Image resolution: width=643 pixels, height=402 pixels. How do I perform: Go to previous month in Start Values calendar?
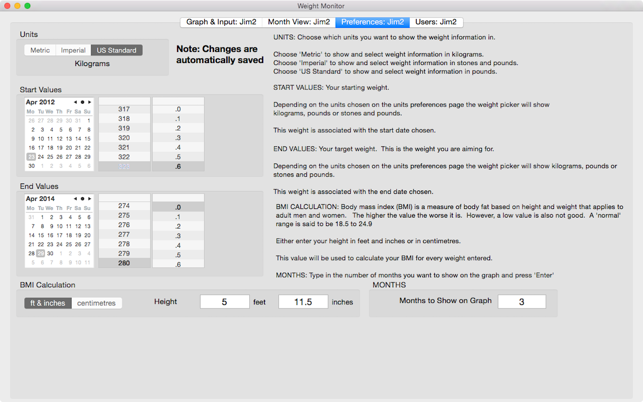[75, 102]
